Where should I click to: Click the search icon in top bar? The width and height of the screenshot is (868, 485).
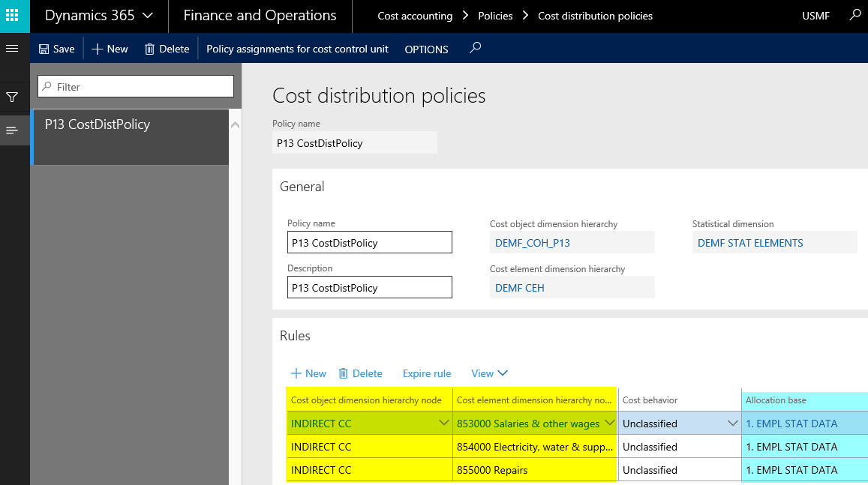tap(854, 15)
